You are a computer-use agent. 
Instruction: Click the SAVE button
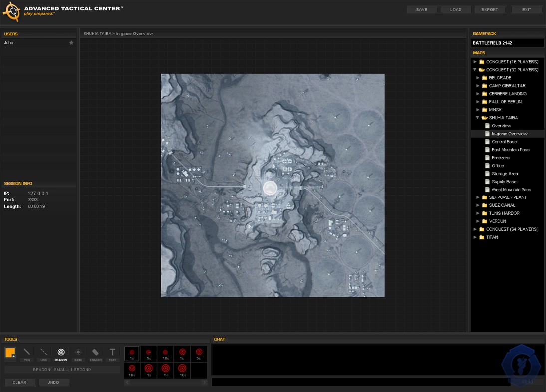click(x=422, y=10)
